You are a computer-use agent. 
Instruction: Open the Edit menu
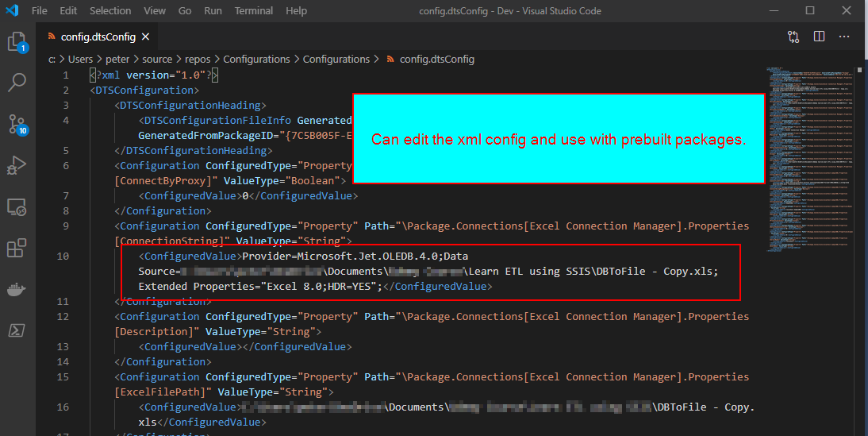[x=69, y=10]
